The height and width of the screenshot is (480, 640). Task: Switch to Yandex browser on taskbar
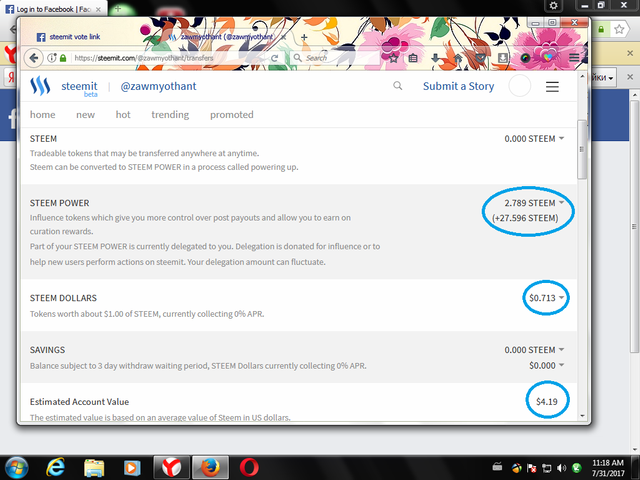point(171,468)
